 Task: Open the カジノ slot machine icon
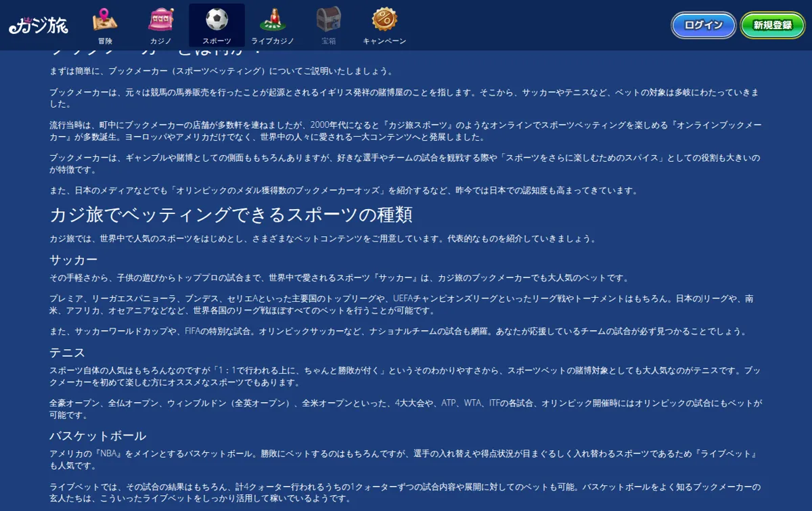pyautogui.click(x=161, y=19)
